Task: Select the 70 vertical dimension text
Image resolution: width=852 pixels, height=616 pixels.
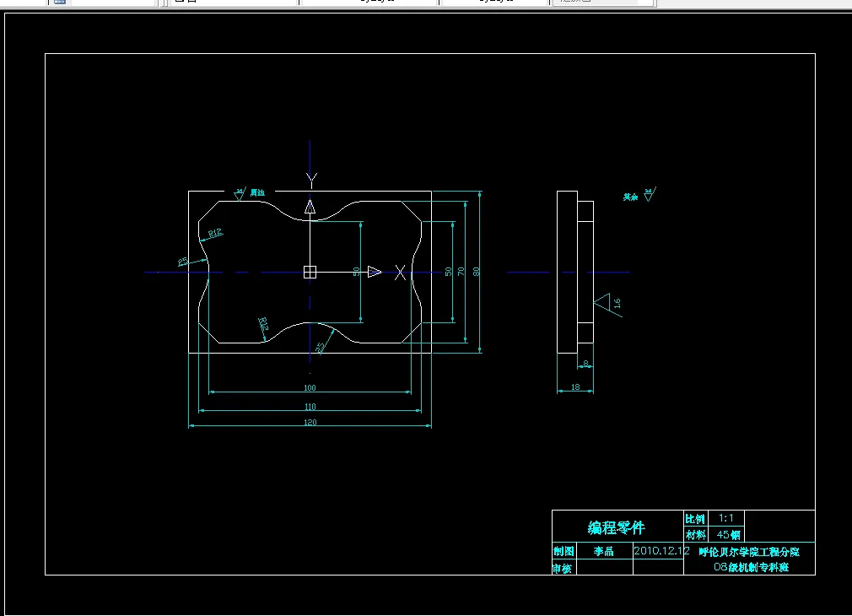Action: coord(461,272)
